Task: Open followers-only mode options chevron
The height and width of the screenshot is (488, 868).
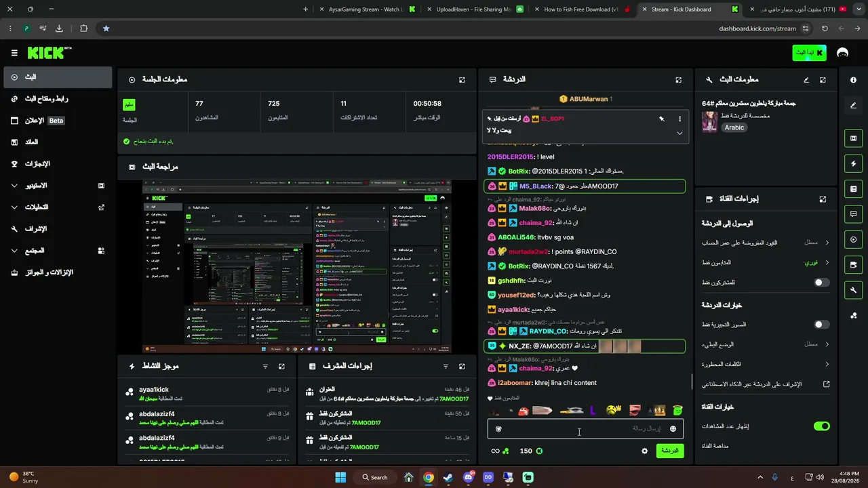Action: (827, 262)
